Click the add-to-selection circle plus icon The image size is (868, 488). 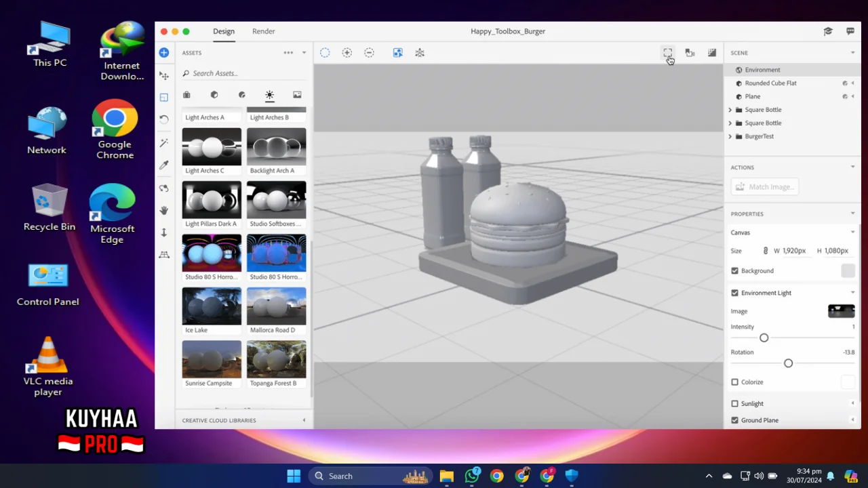[347, 53]
